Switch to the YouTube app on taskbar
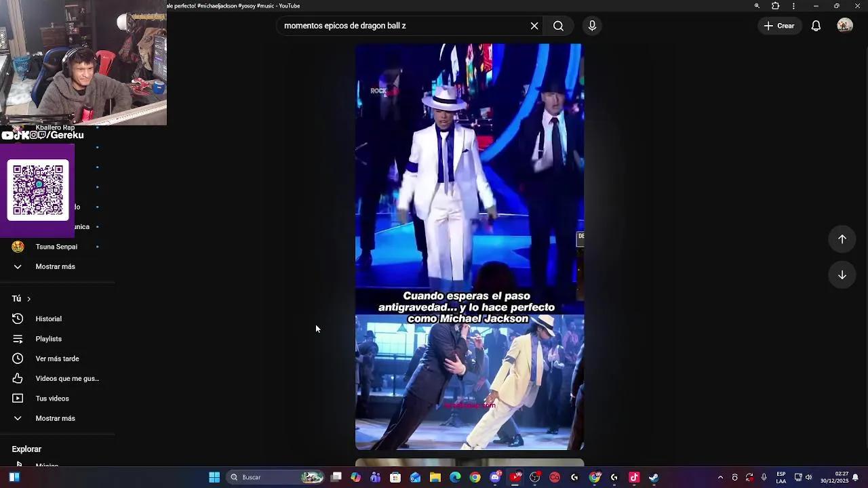This screenshot has width=868, height=488. click(515, 477)
